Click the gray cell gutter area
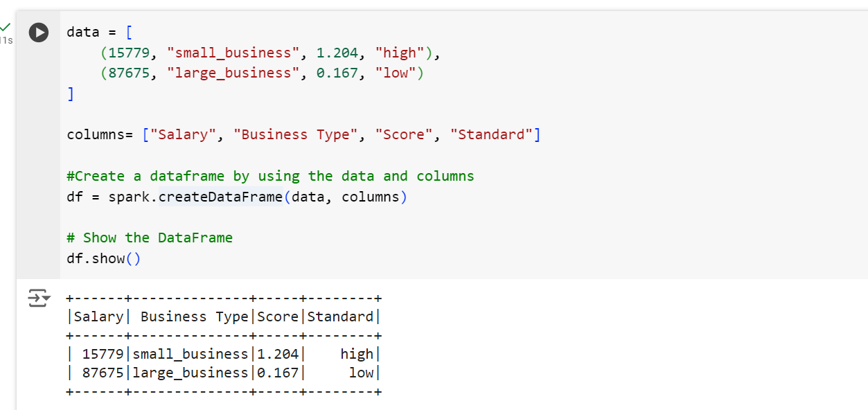 coord(39,139)
